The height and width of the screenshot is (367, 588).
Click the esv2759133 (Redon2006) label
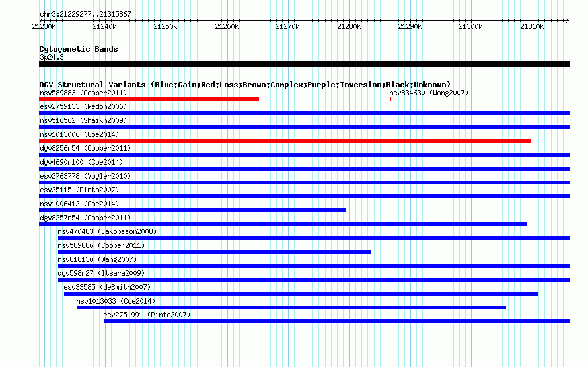[83, 106]
